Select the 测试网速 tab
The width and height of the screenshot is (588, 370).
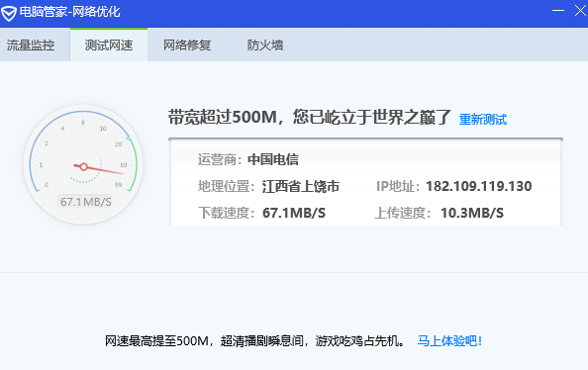pos(109,46)
